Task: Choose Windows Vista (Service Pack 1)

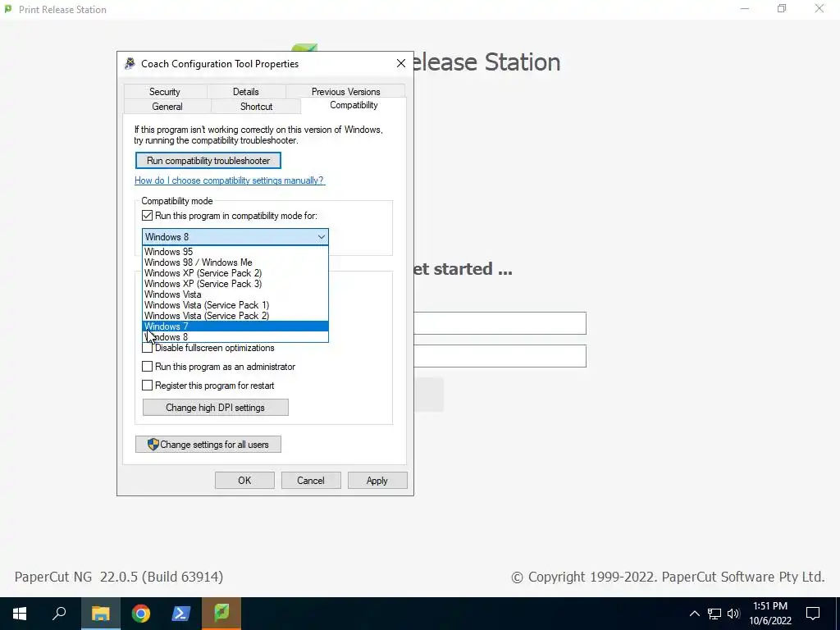Action: (x=235, y=305)
